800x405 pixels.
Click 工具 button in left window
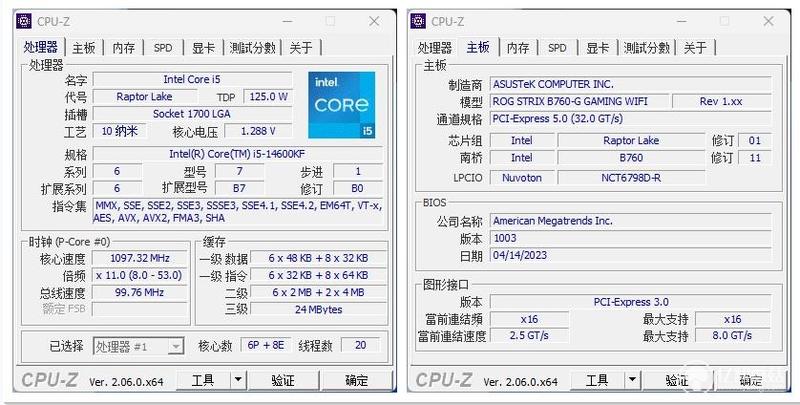[203, 380]
